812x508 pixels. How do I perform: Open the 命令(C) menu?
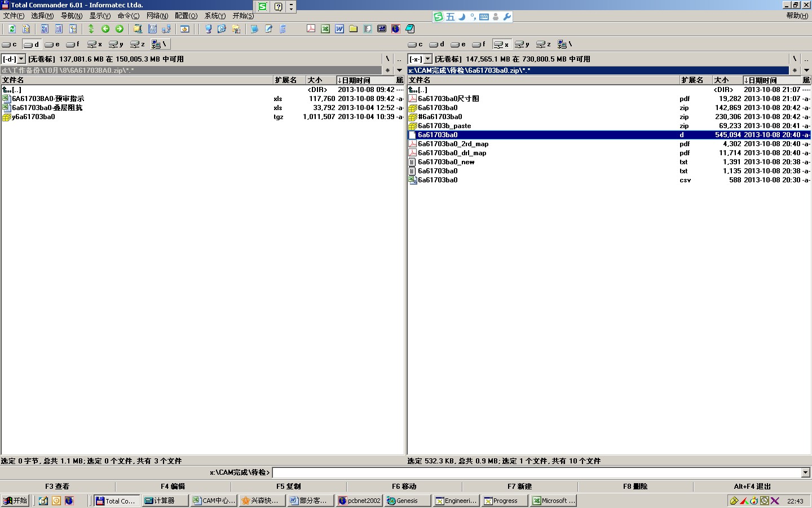click(x=129, y=16)
